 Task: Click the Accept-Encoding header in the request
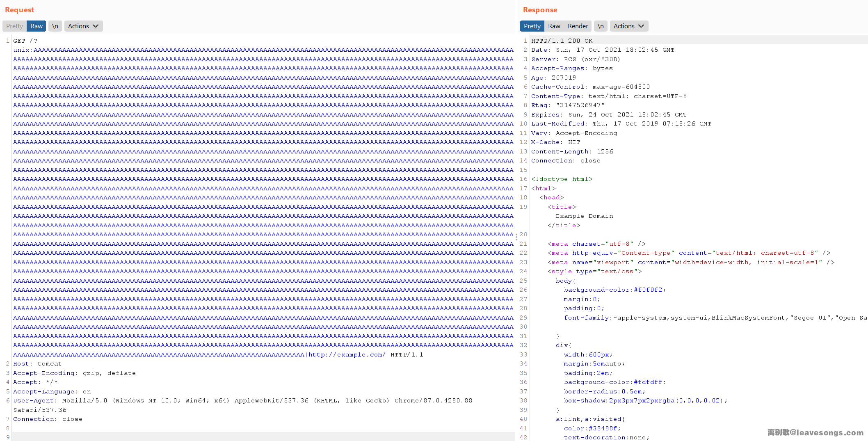pos(44,373)
